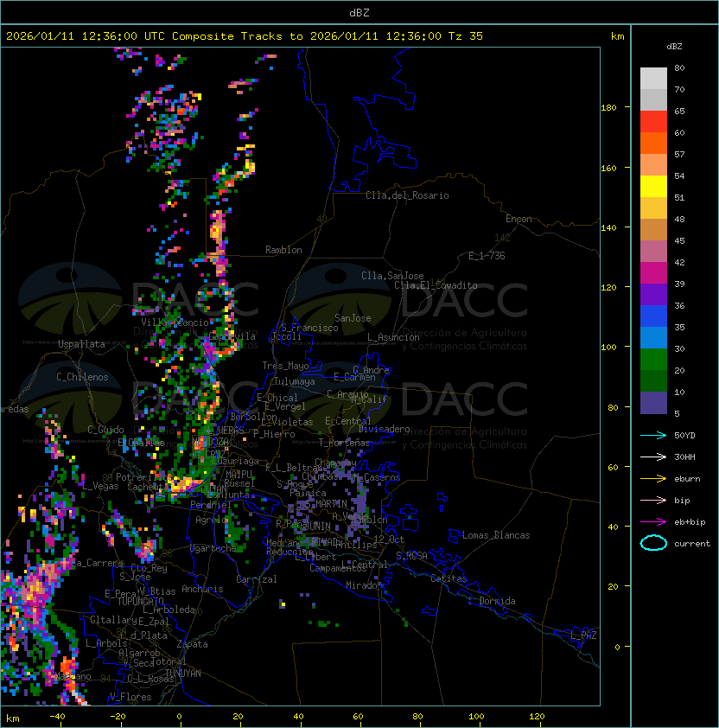Click the magenta arrow icon beside eb+bip
719x728 pixels.
tap(653, 522)
